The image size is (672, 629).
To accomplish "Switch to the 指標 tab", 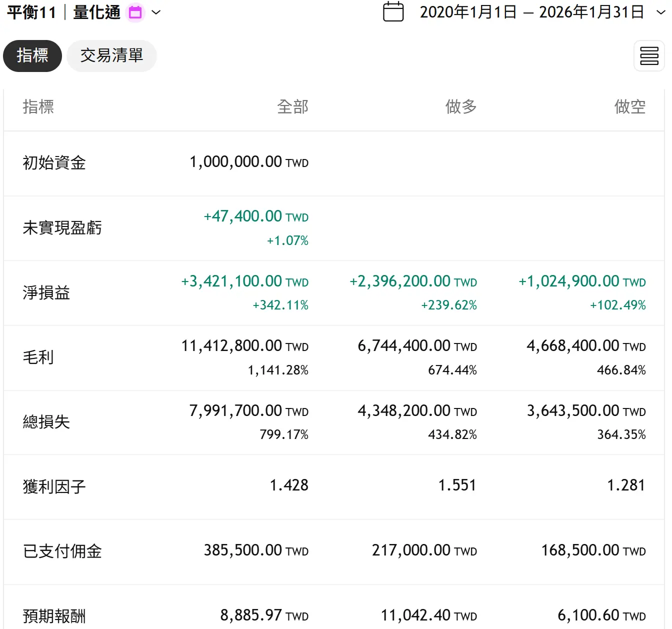I will [32, 55].
